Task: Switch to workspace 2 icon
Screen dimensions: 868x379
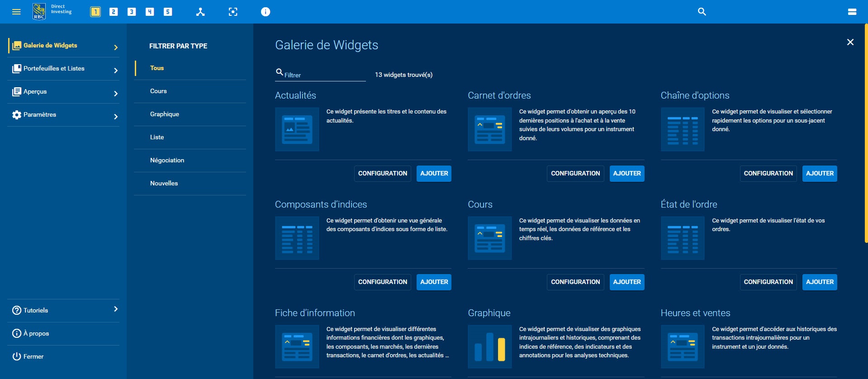Action: click(114, 12)
